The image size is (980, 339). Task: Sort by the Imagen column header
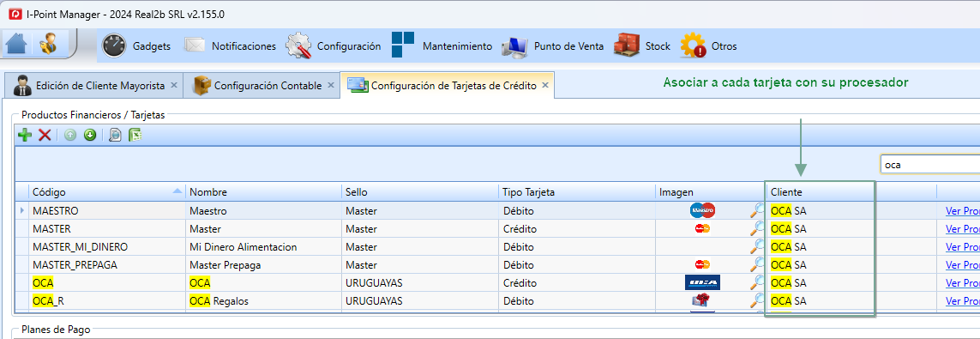[x=711, y=192]
